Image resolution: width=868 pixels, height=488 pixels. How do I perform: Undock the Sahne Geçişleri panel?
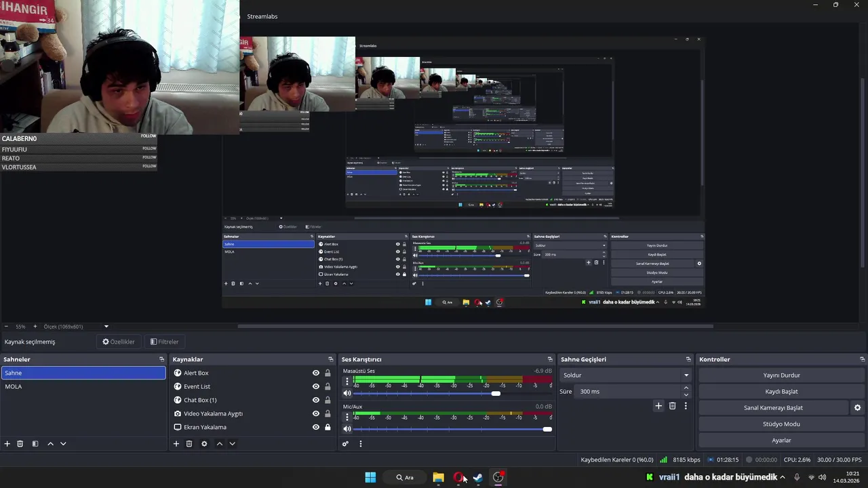(688, 359)
